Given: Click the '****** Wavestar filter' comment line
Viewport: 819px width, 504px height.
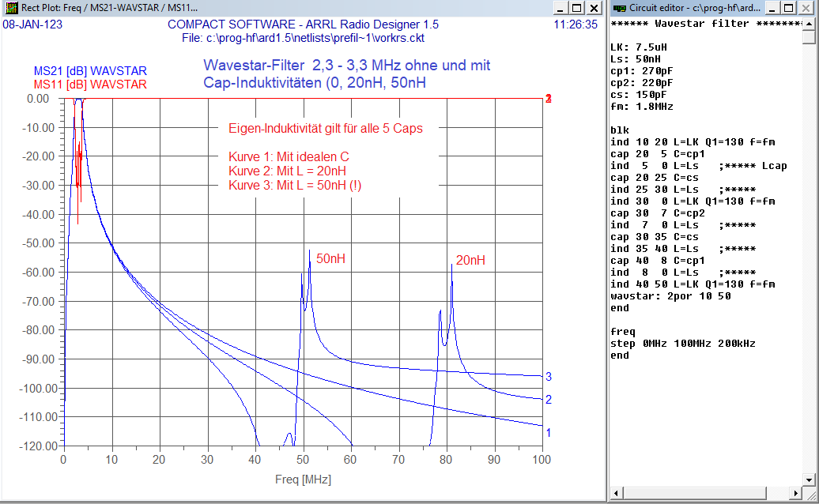Looking at the screenshot, I should pyautogui.click(x=706, y=24).
